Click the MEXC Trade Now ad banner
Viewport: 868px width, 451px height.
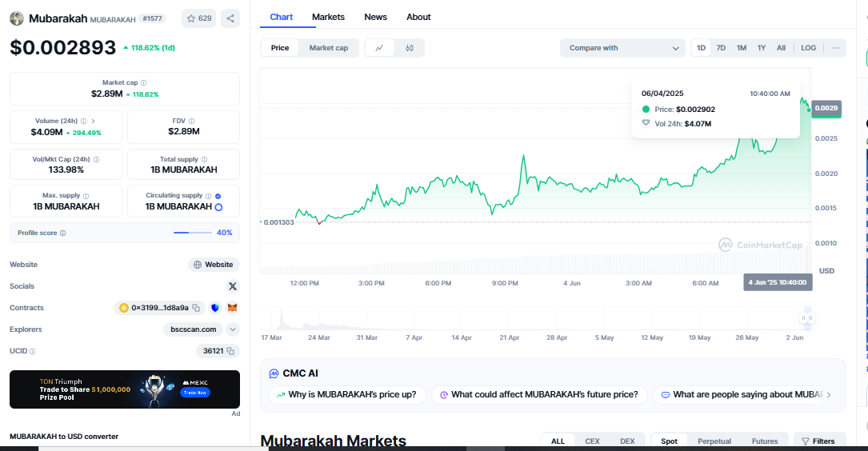(125, 389)
